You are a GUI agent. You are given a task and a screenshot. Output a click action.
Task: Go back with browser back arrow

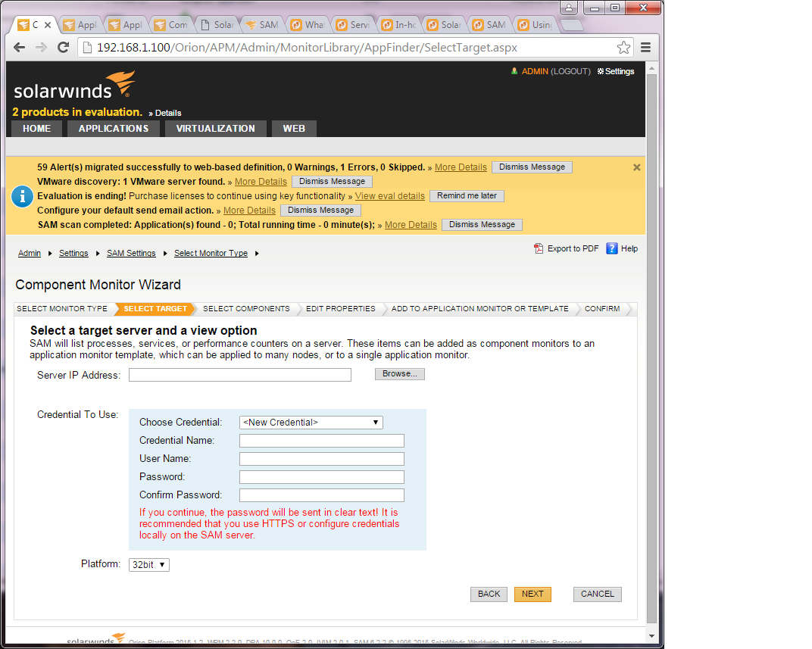[19, 48]
